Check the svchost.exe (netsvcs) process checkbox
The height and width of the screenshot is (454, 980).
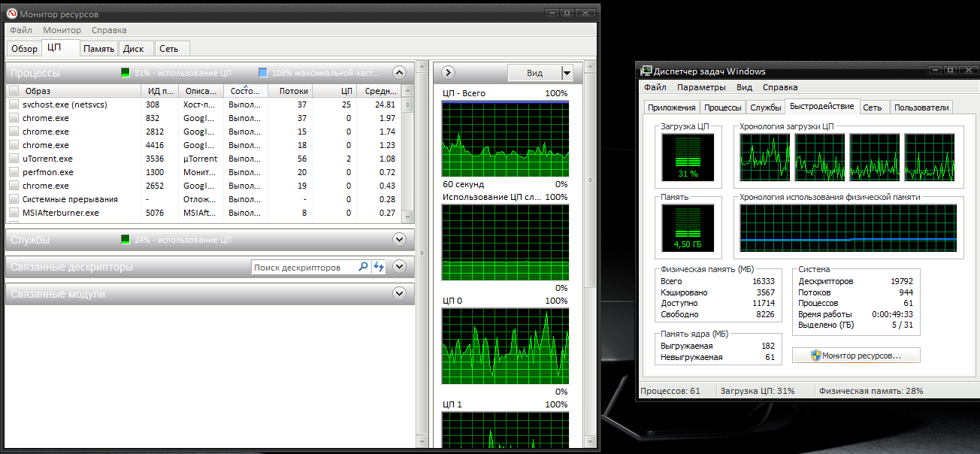14,104
